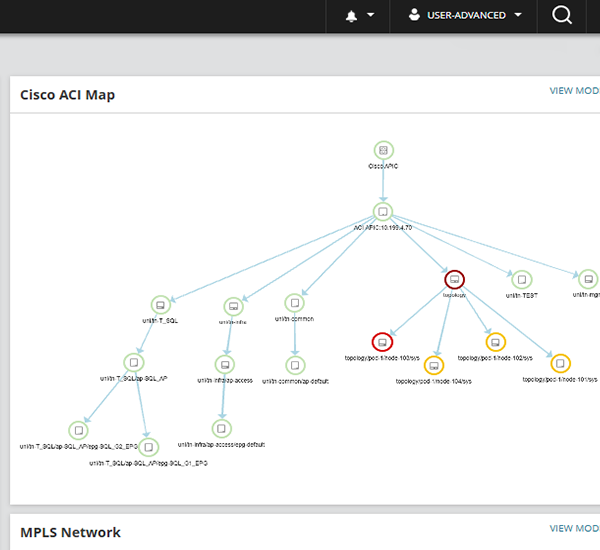Click the SQL_01_EPG label text
The height and width of the screenshot is (550, 600).
pyautogui.click(x=148, y=463)
